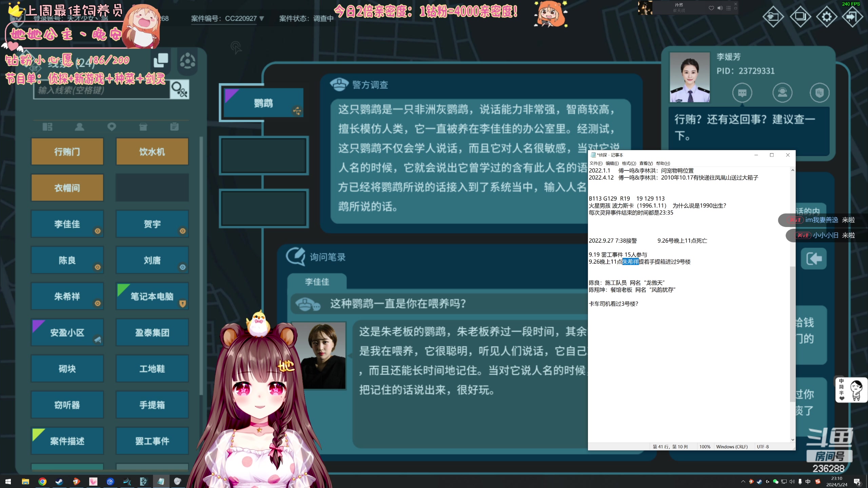
Task: Click the copy windows icon above clue input
Action: 161,61
